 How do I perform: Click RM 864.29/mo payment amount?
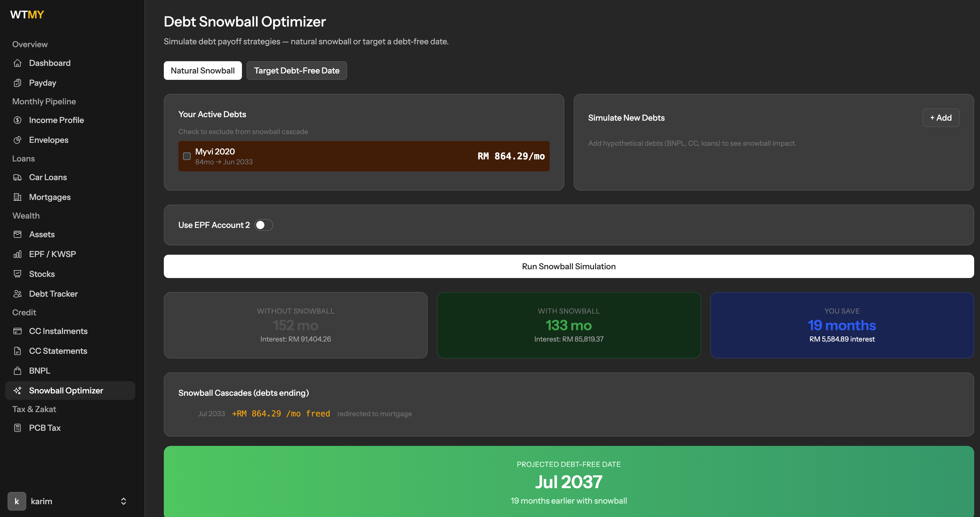coord(511,156)
